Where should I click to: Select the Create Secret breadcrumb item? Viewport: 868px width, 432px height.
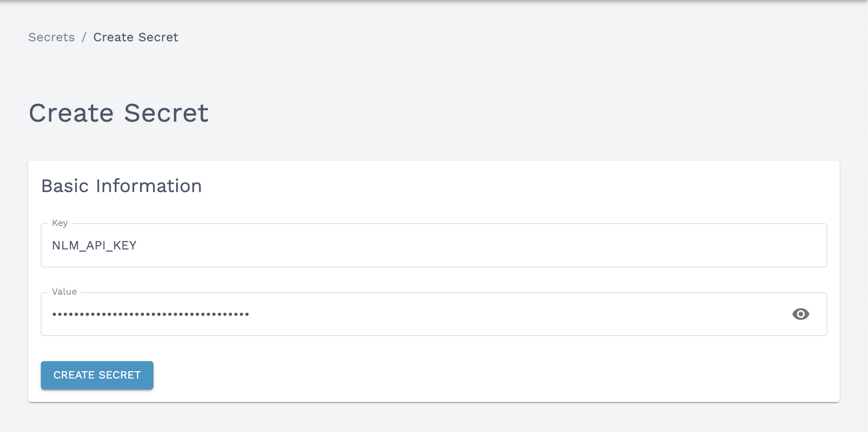(x=136, y=37)
